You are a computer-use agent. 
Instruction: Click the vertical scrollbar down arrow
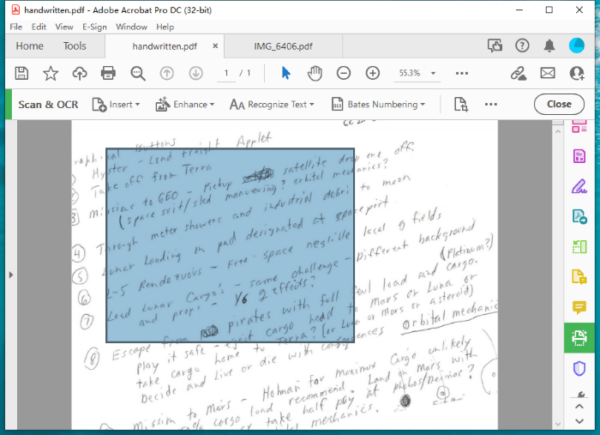(x=558, y=424)
